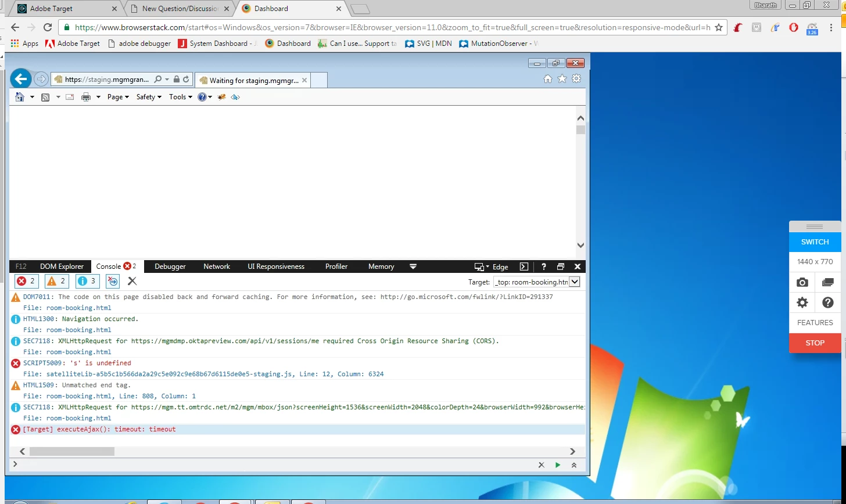
Task: Click the Chrome address bar URL
Action: pos(392,27)
